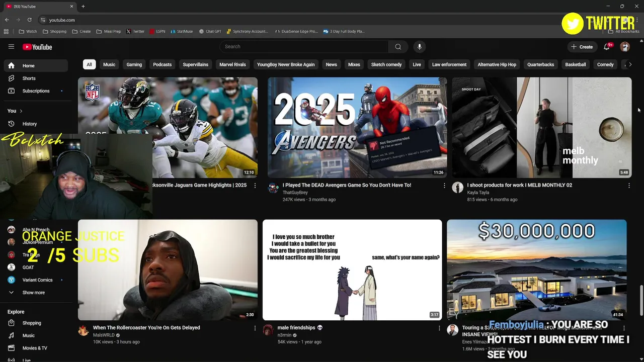This screenshot has width=644, height=362.
Task: Select the Podcasts filter chip
Action: (163, 64)
